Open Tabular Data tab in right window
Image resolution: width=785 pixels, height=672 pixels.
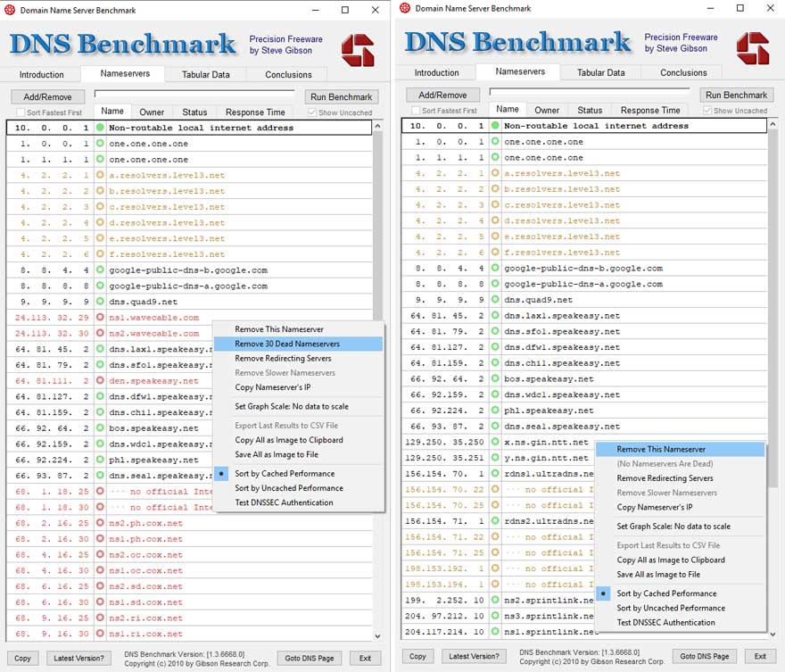[x=600, y=72]
